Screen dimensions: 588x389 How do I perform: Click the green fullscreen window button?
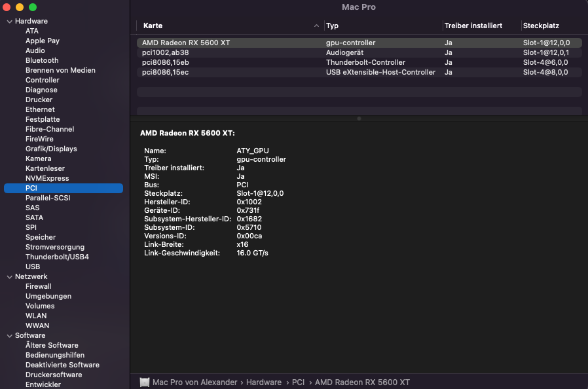(33, 7)
